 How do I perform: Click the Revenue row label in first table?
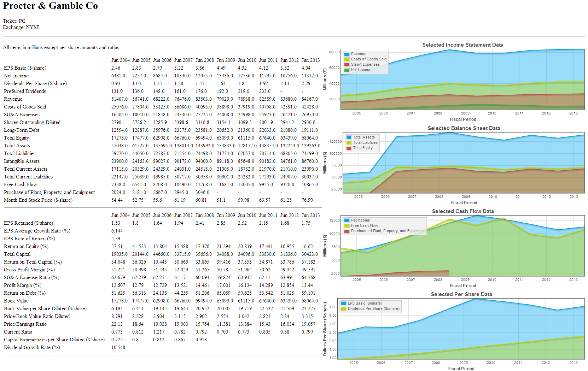13,99
